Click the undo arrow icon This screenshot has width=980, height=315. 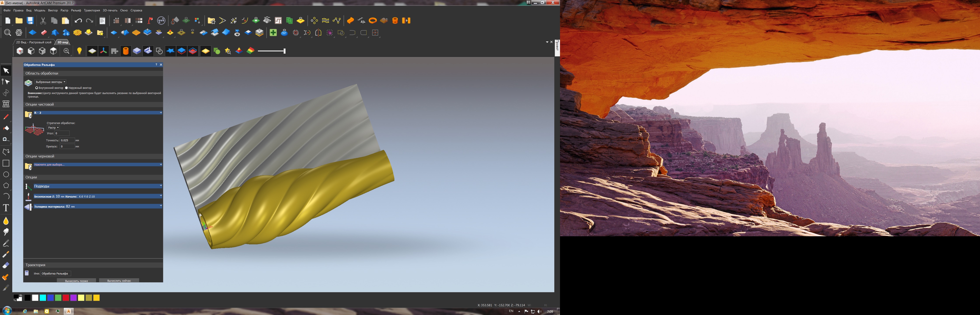(78, 21)
